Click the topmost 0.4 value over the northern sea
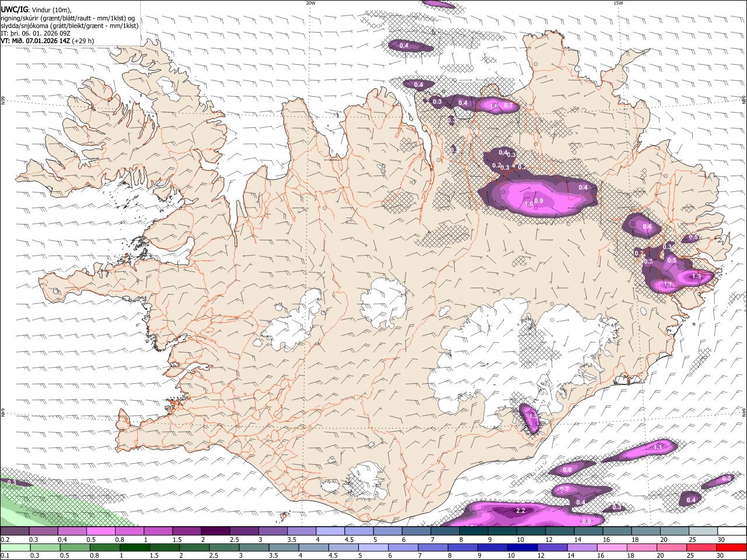Screen dimensions: 747x560 (403, 45)
